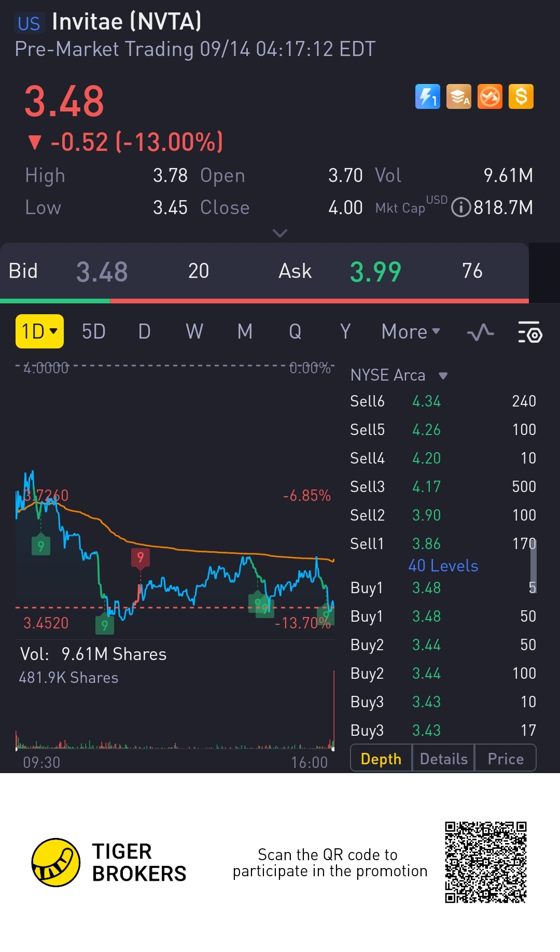Open chart indicator waveform icon

coord(481,332)
